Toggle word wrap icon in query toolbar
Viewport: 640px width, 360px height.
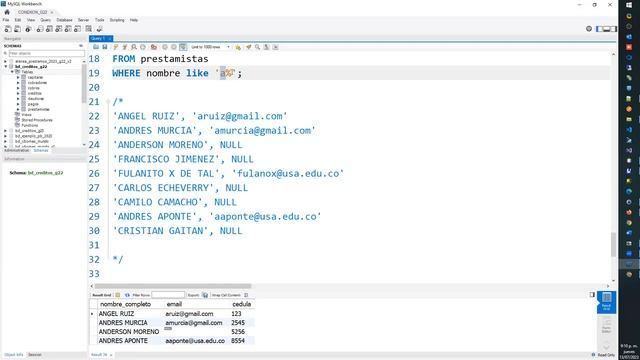click(276, 47)
